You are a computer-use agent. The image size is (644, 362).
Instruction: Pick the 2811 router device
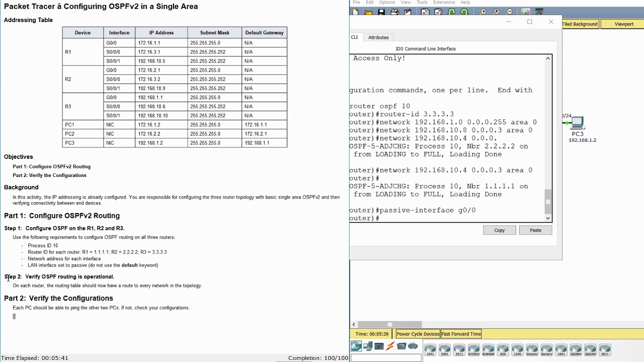[605, 349]
